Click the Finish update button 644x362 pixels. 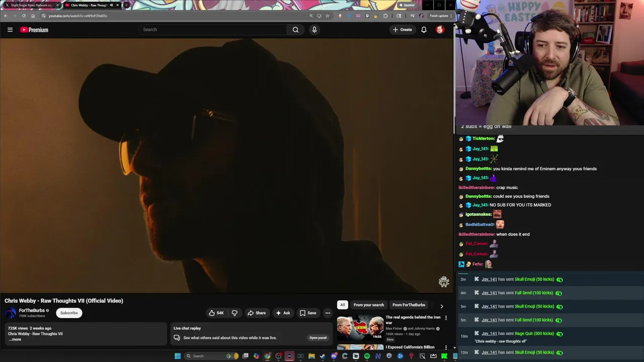[x=441, y=16]
